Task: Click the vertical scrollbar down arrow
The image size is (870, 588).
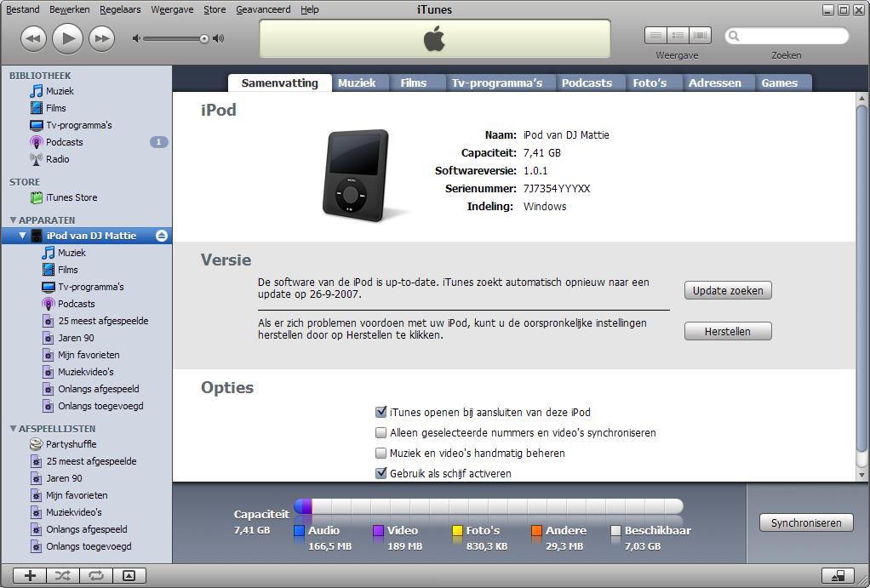Action: point(861,476)
